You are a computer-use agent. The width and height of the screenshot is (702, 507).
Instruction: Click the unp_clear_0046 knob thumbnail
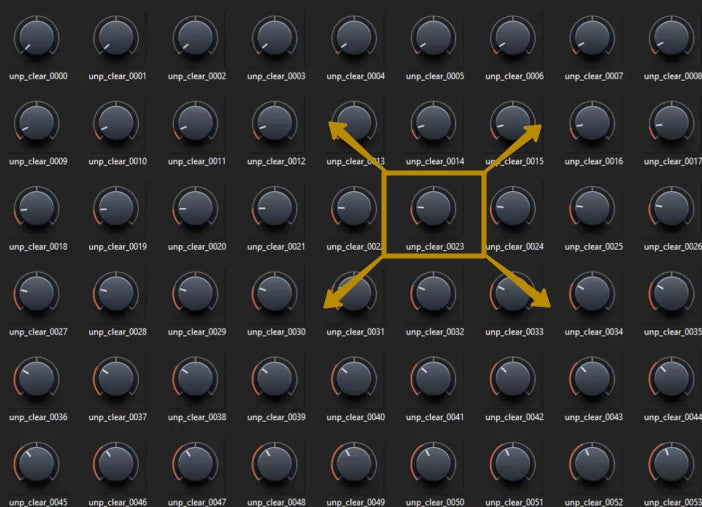(117, 463)
